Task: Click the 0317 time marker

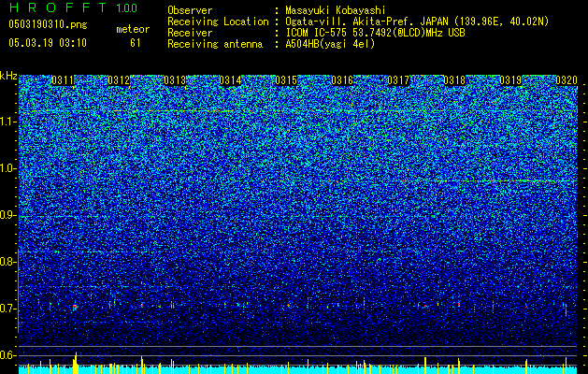Action: [398, 80]
